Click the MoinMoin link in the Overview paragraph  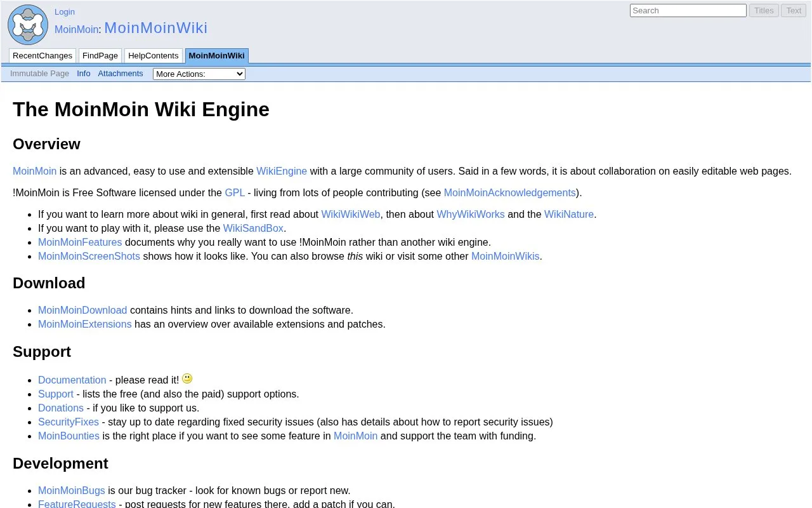pos(35,171)
